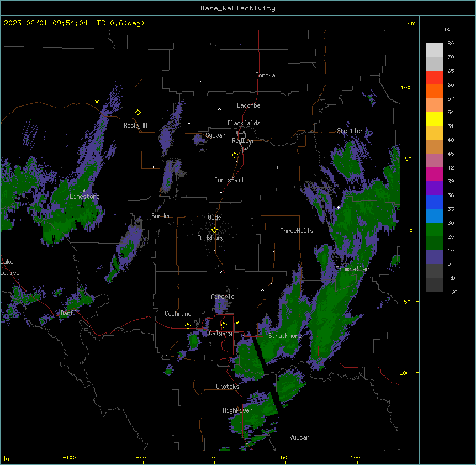
Task: Select the yellow diamond marker below Cochrane
Action: pos(188,326)
